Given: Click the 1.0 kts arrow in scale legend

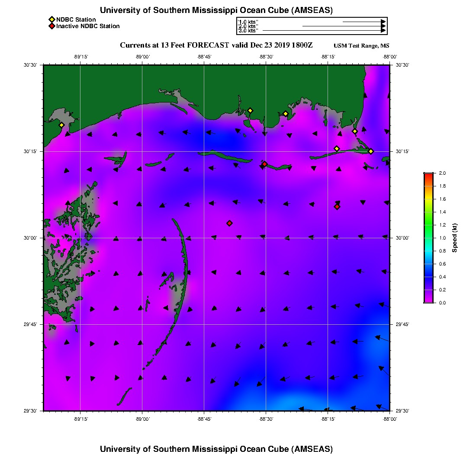Looking at the screenshot, I should click(363, 21).
